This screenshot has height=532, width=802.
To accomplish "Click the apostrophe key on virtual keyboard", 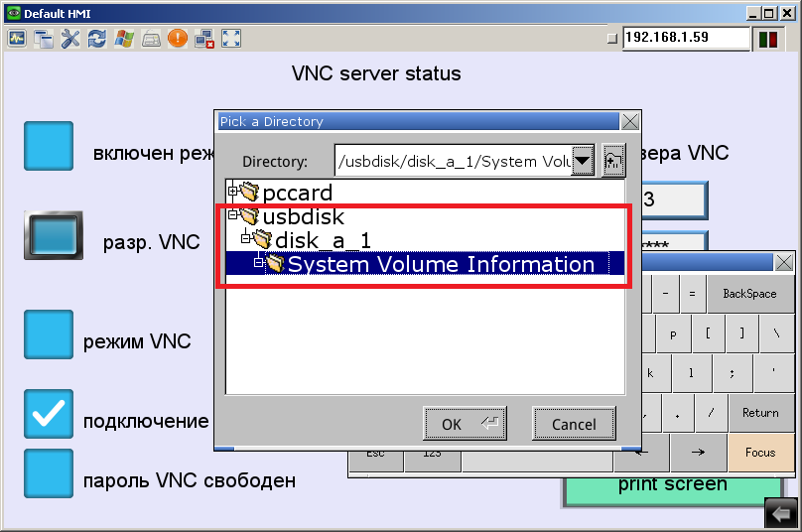I will pyautogui.click(x=774, y=373).
